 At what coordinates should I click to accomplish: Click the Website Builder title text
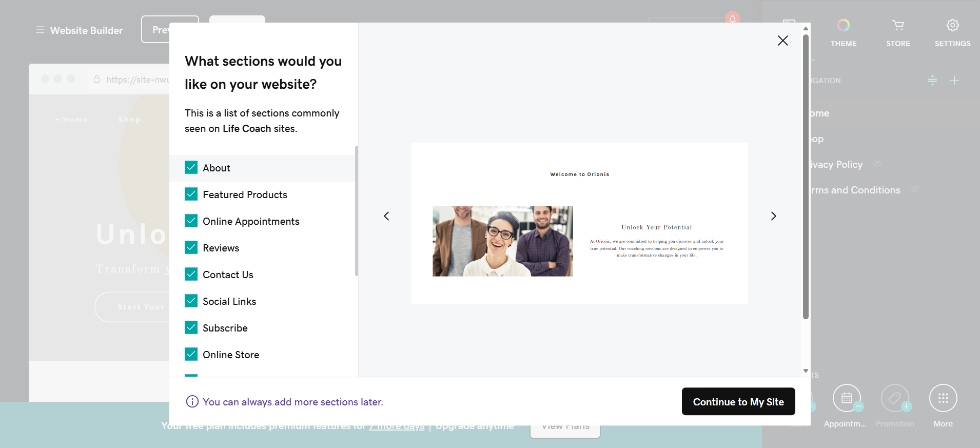(x=86, y=30)
